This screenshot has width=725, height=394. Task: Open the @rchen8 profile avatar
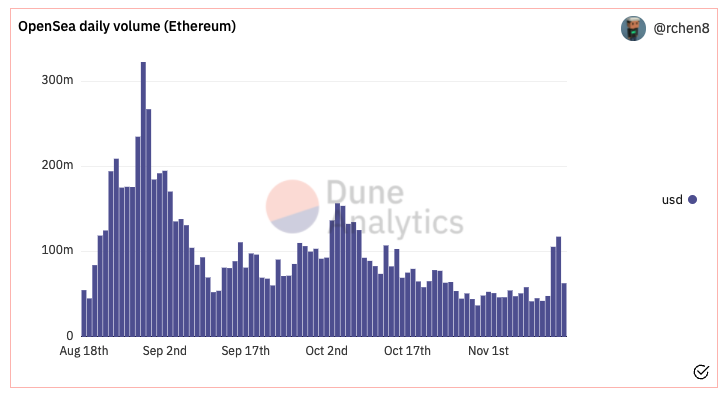click(633, 29)
